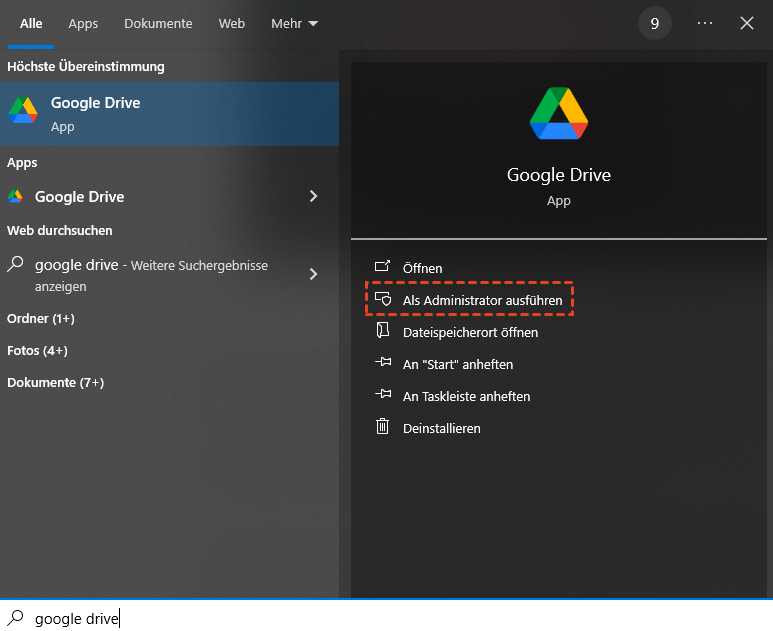
Task: Click the Dateispeicherort öffnen file location icon
Action: (x=383, y=330)
